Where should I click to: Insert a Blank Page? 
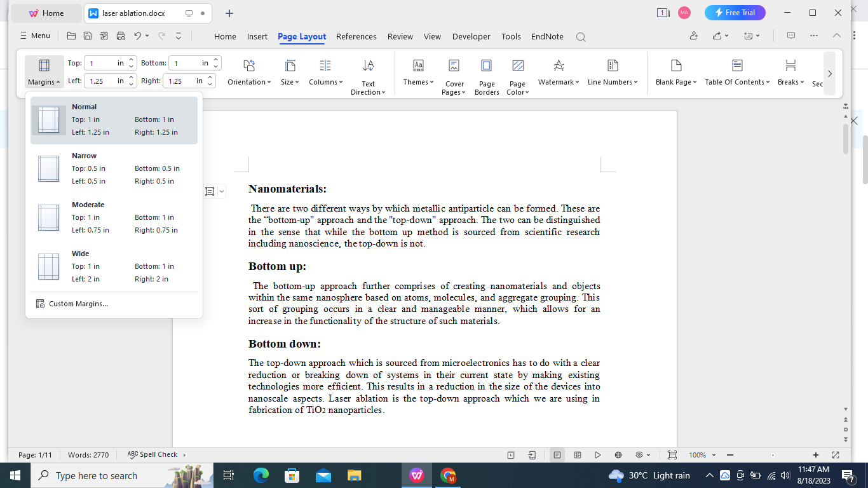point(675,72)
